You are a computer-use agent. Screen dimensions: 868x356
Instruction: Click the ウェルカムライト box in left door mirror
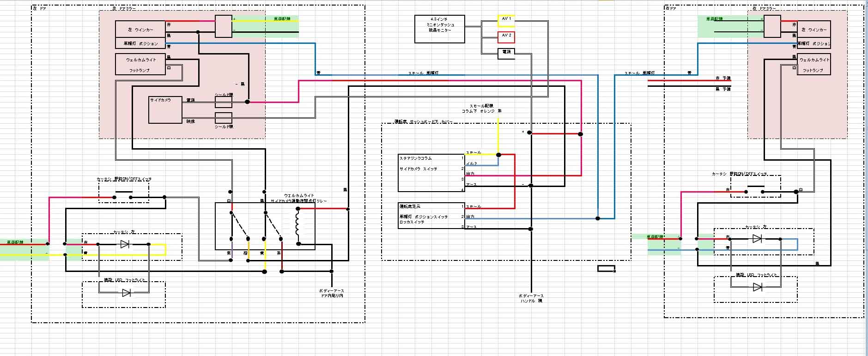click(x=140, y=64)
